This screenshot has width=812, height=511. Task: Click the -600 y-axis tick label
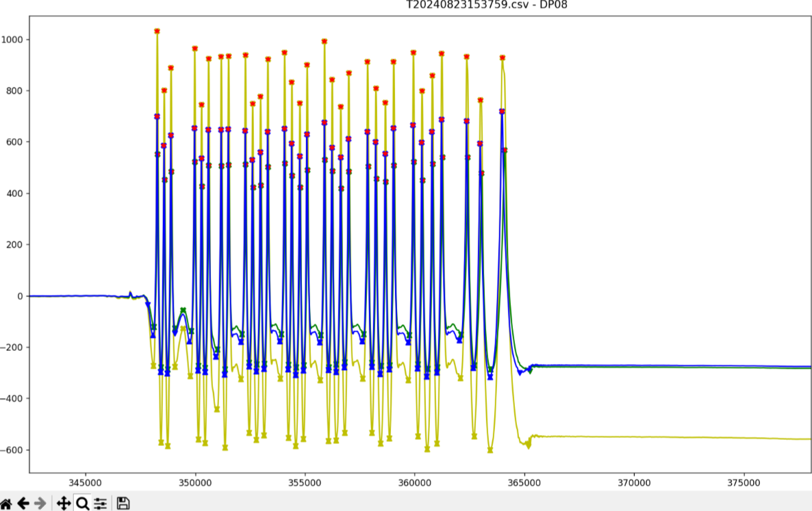(14, 451)
